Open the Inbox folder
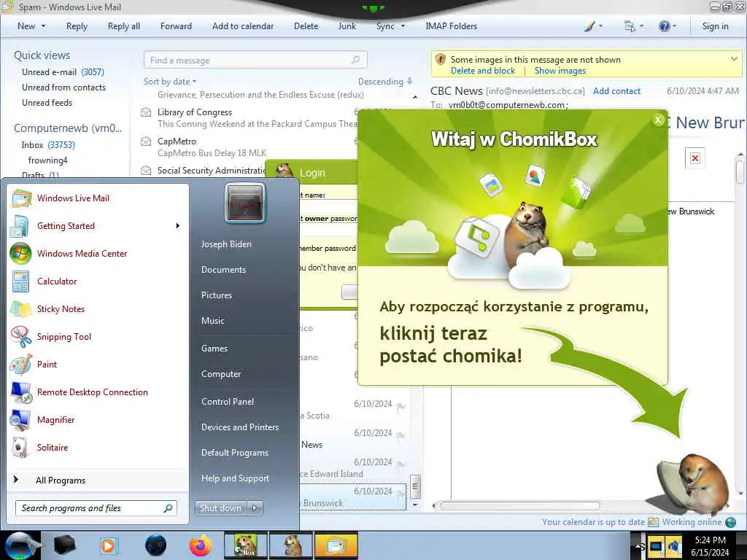The image size is (747, 560). 48,145
